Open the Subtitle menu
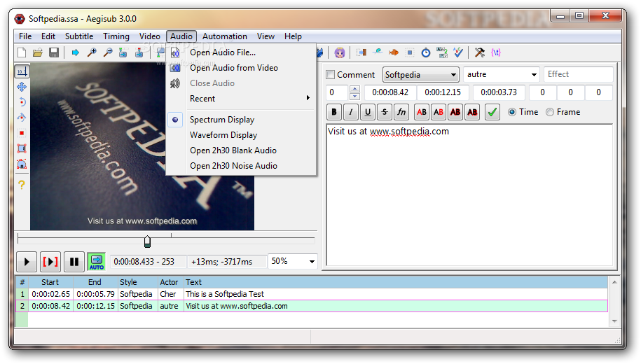This screenshot has height=364, width=641. [79, 36]
